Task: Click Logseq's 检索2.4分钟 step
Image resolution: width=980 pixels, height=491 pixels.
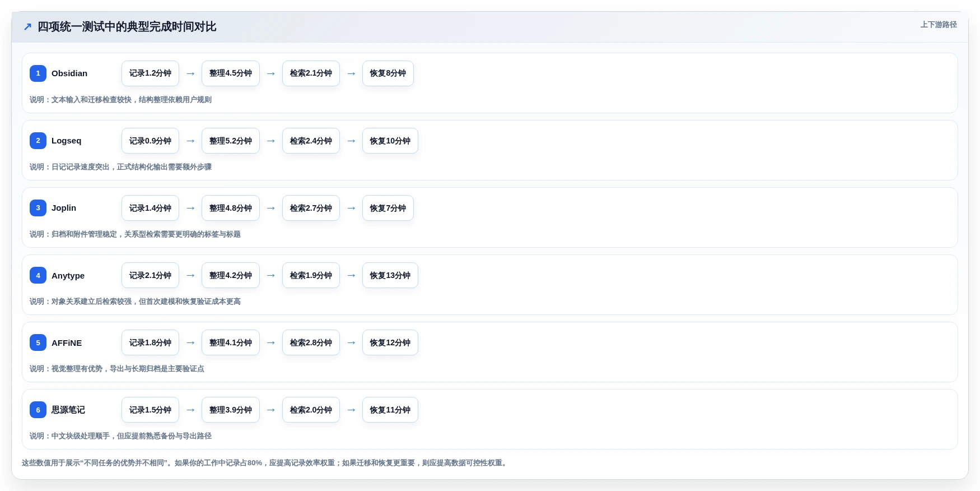Action: 311,141
